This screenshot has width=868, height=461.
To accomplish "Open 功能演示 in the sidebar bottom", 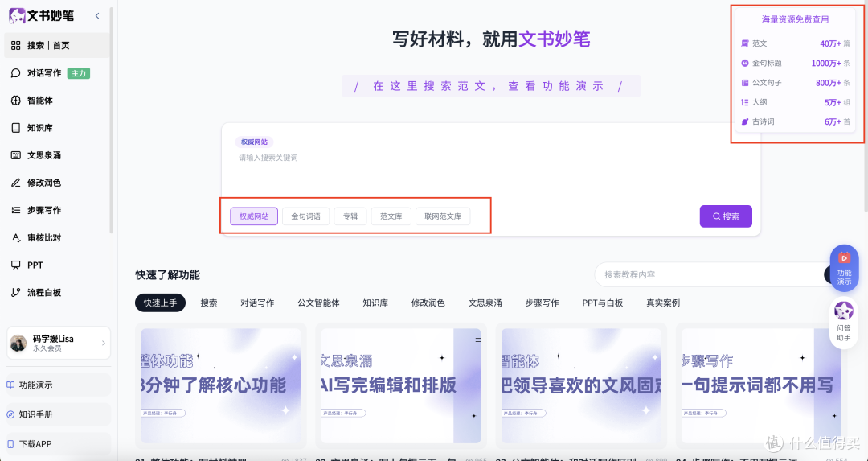I will [x=58, y=385].
